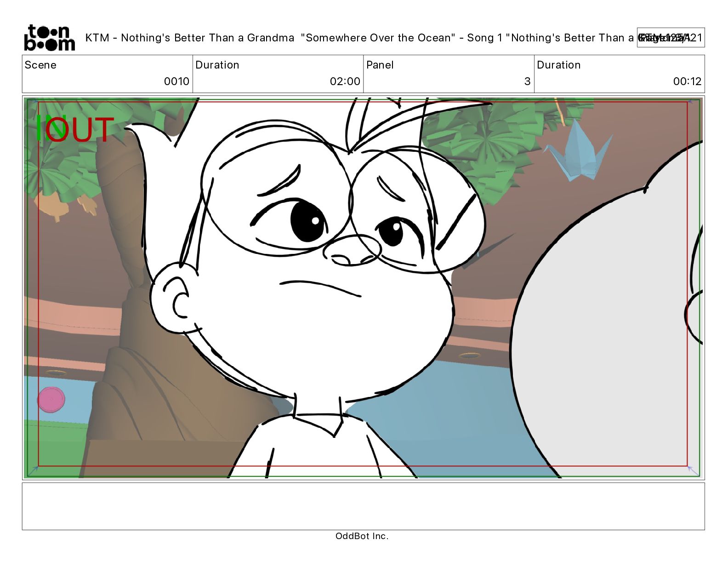Click the empty notes box
The width and height of the screenshot is (728, 563).
pyautogui.click(x=363, y=506)
